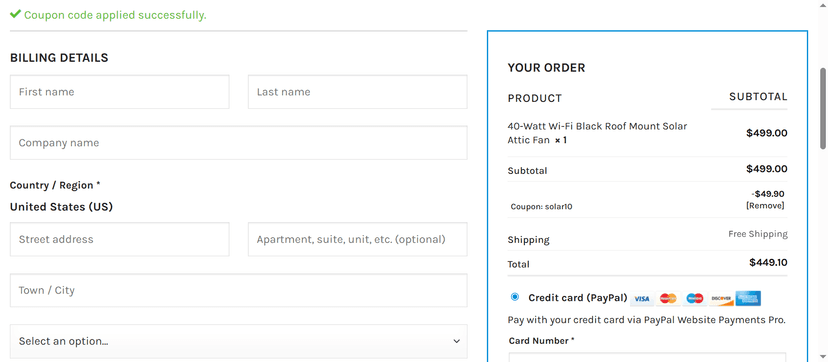Screen dimensions: 828x362
Task: Focus the First name field
Action: click(119, 92)
